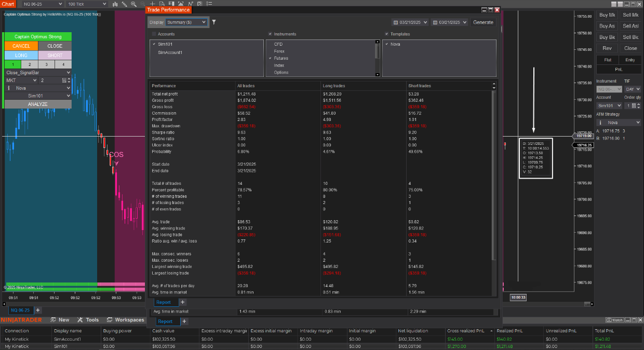Image resolution: width=644 pixels, height=350 pixels.
Task: Open the Display Summary ($) dropdown
Action: [186, 22]
